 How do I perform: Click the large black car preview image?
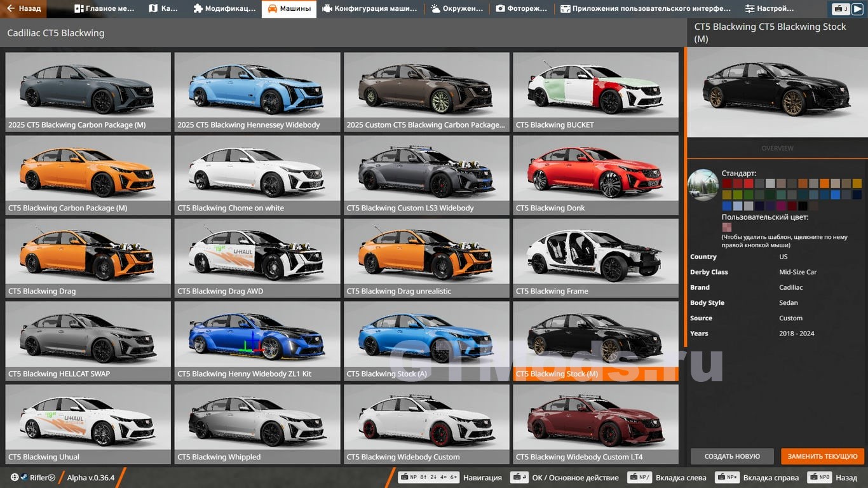[x=777, y=92]
